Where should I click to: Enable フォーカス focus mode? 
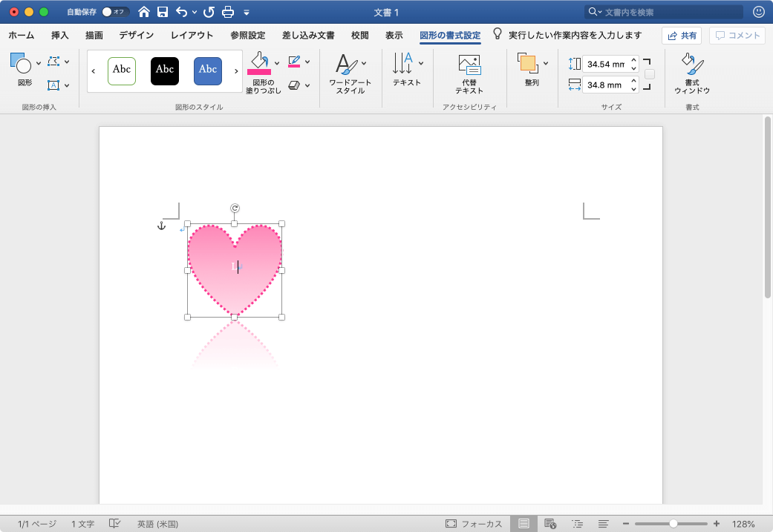tap(474, 524)
